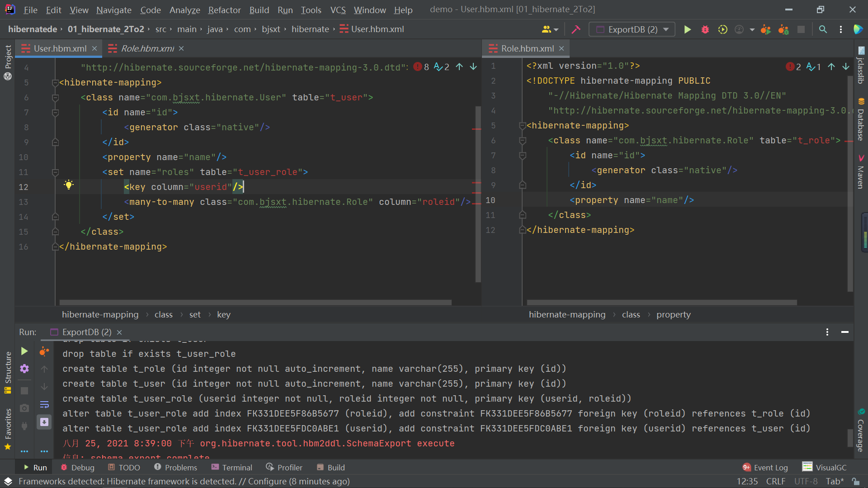The image size is (868, 488).
Task: Jump to next error in Role.hbm.xml editor
Action: coord(845,67)
